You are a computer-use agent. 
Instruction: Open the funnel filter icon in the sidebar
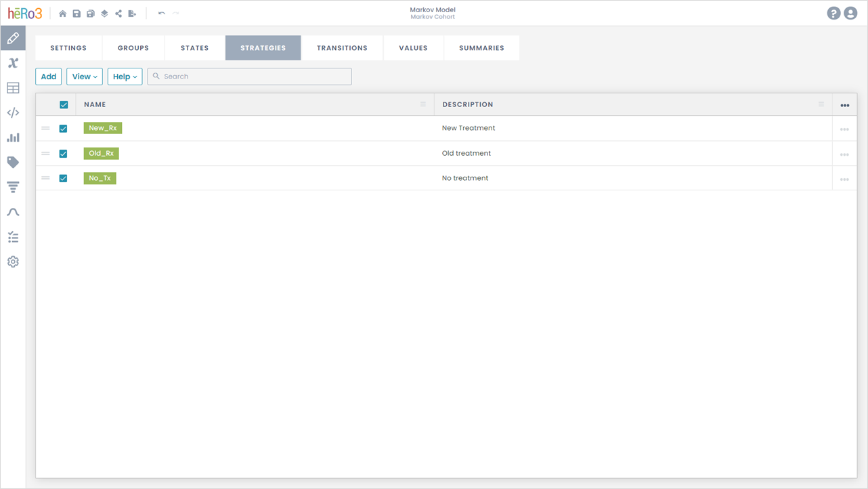pos(13,187)
